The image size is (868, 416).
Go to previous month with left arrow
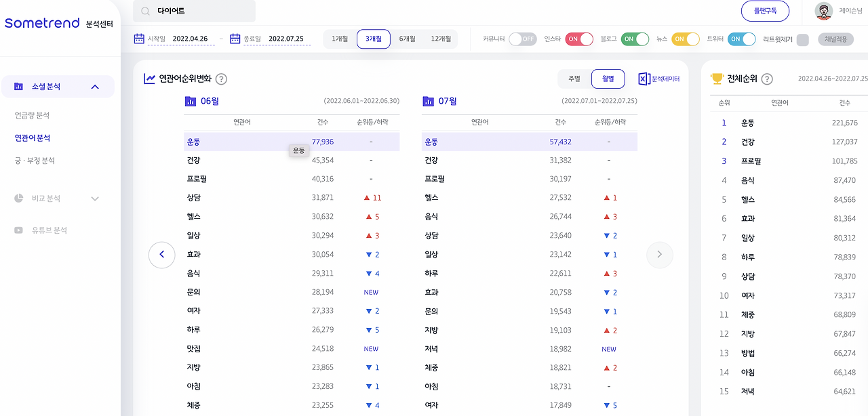[161, 255]
